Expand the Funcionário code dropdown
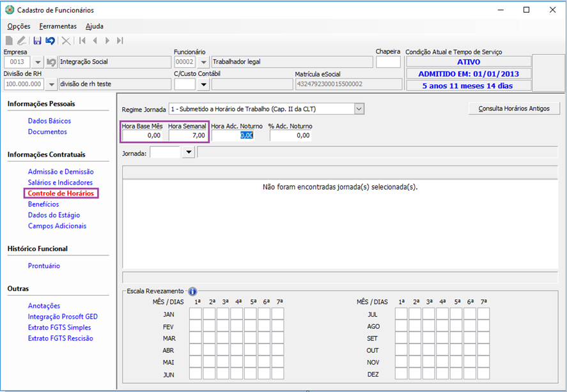Image resolution: width=567 pixels, height=392 pixels. [x=203, y=62]
